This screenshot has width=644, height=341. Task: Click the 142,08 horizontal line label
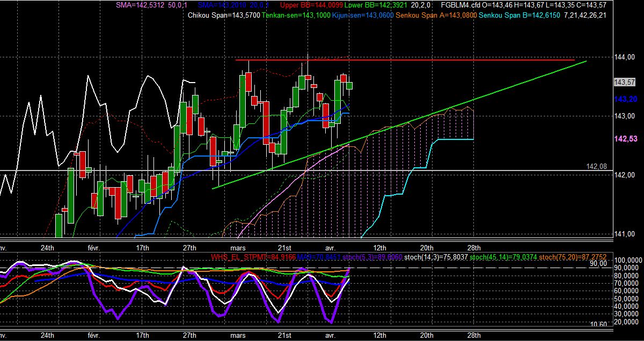click(596, 167)
